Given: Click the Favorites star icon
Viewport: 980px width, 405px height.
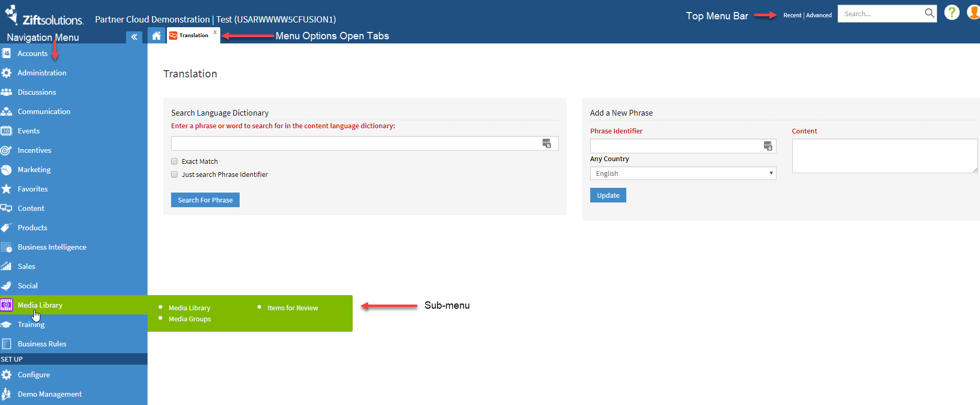Looking at the screenshot, I should (6, 189).
